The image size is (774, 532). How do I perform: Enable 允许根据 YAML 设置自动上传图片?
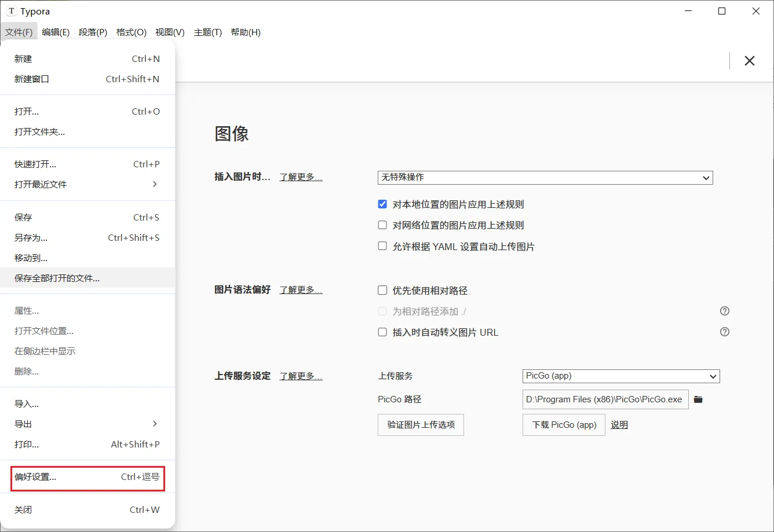[x=382, y=245]
